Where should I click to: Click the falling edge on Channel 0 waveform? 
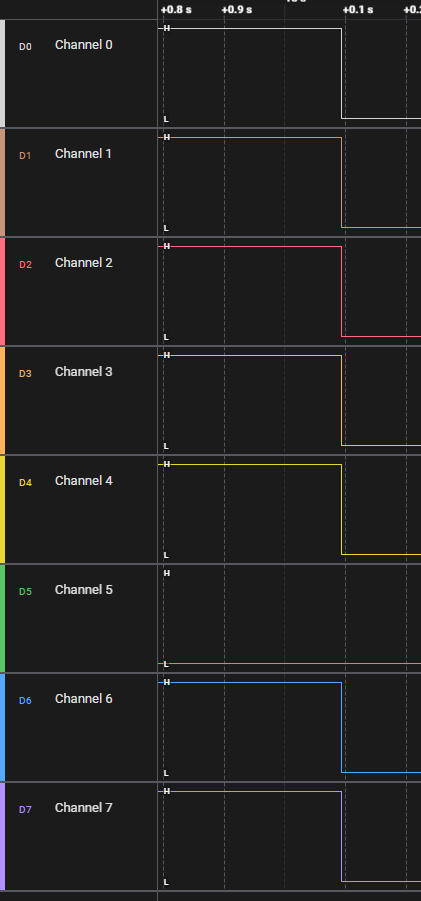click(x=342, y=73)
